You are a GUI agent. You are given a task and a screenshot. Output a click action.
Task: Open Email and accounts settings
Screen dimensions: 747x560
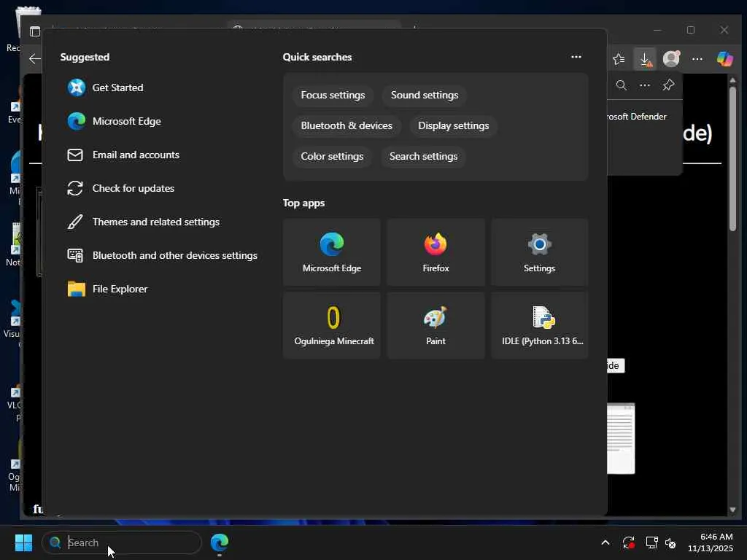[x=123, y=155]
